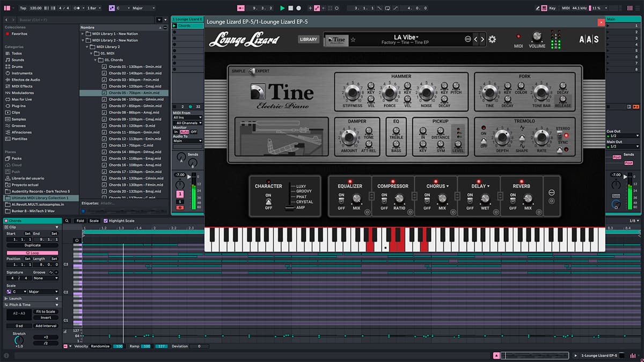Toggle the Tremolo ON/OFF switch
Viewport: 644px width, 362px height.
484,139
